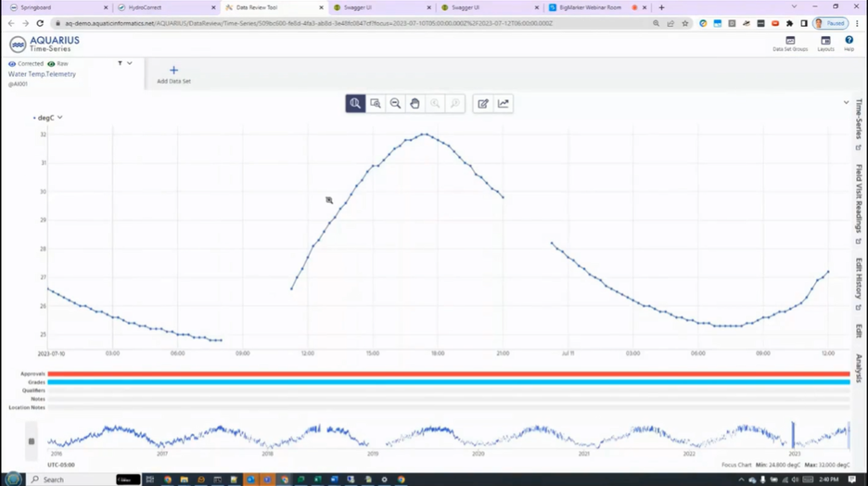
Task: Select the pan hand tool
Action: 415,104
